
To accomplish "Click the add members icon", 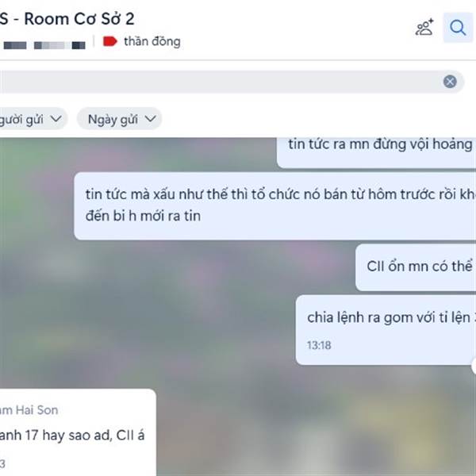I will [x=424, y=28].
